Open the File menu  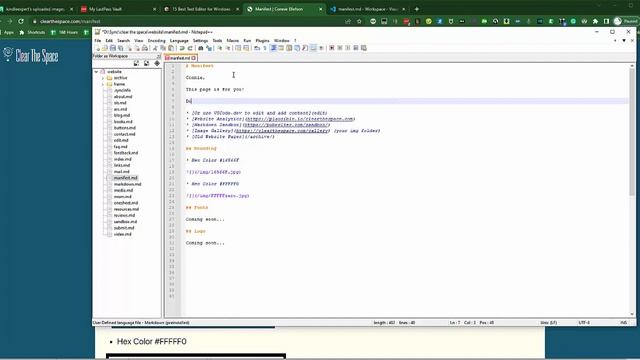[98, 41]
